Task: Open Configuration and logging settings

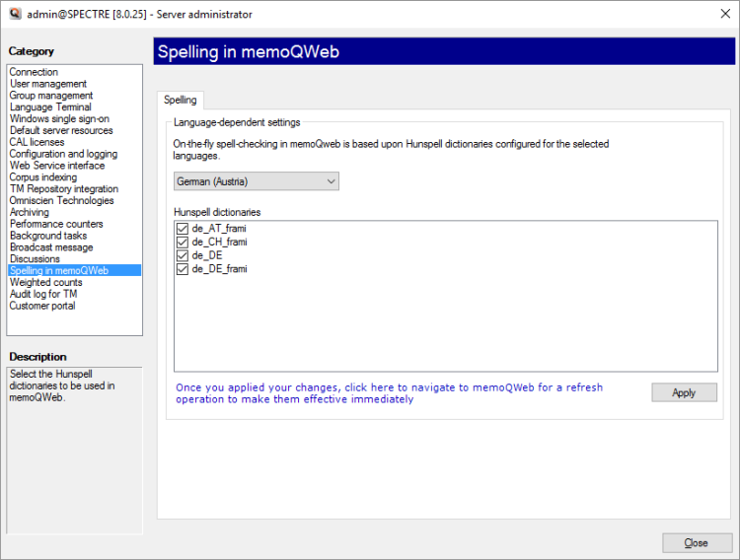Action: tap(63, 154)
